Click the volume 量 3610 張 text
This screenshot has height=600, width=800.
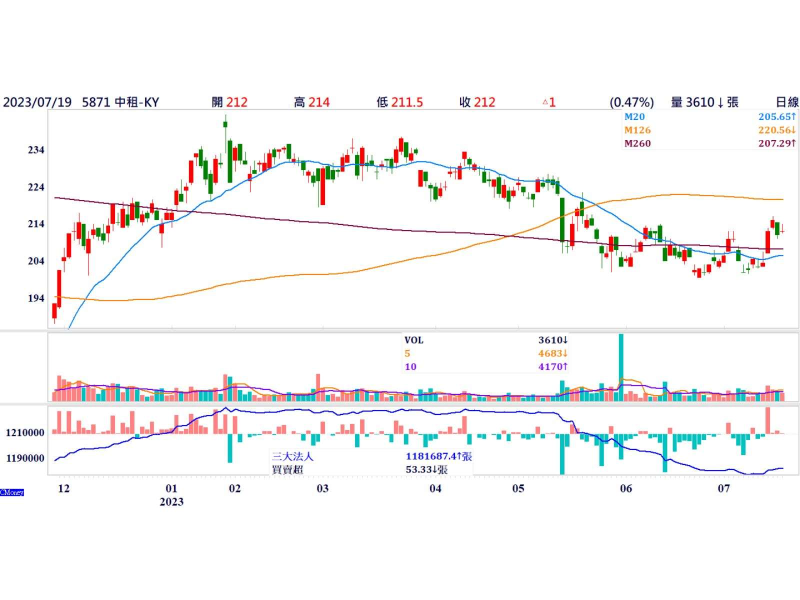coord(705,102)
